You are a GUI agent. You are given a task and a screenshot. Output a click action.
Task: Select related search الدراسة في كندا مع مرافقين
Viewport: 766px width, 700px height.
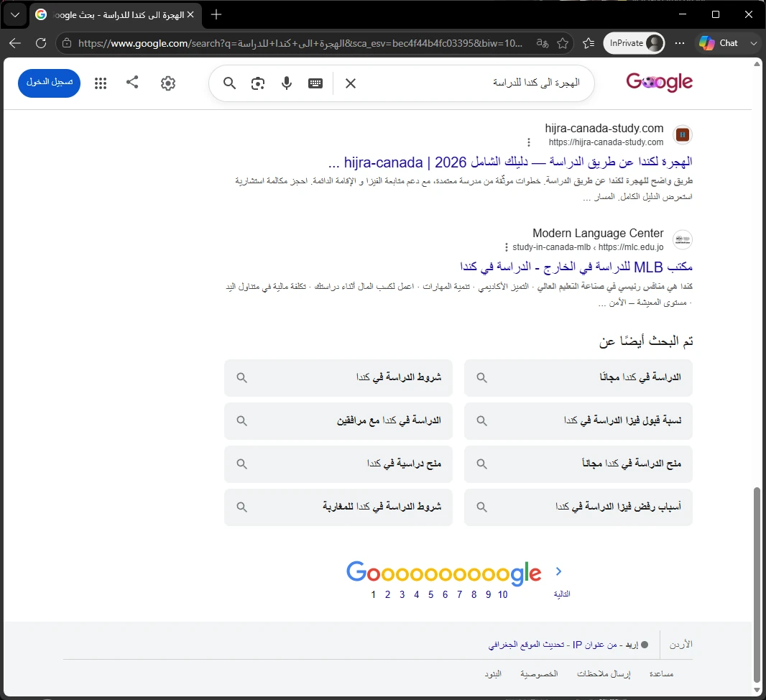(338, 420)
